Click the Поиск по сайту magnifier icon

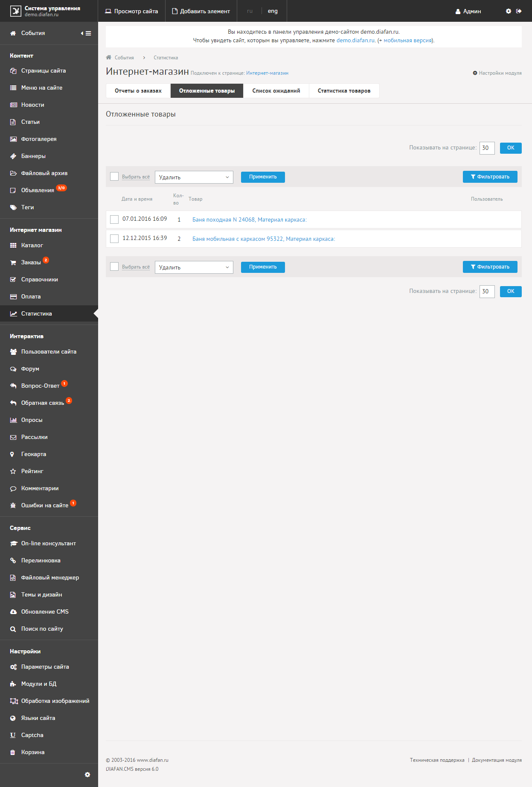tap(13, 629)
